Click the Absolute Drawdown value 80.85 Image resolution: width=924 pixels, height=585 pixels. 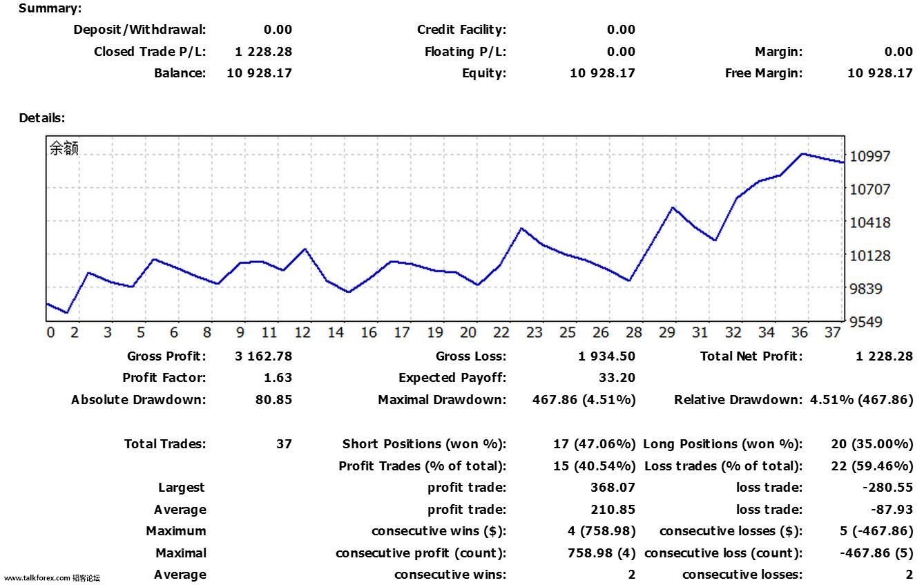pos(273,400)
